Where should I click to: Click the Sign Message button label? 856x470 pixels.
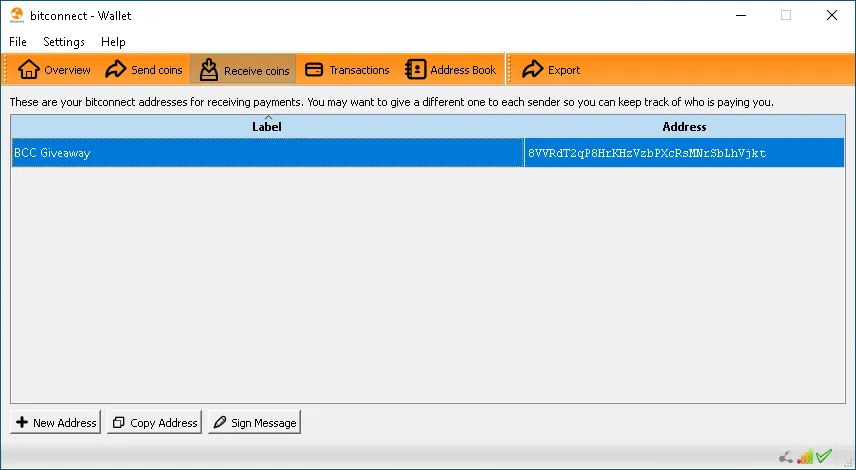[264, 423]
